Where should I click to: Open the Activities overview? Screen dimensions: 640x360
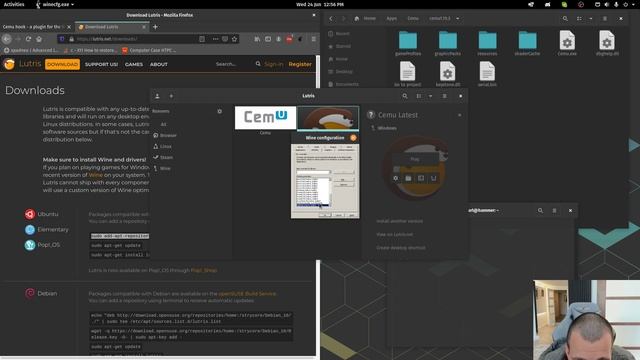[x=14, y=4]
